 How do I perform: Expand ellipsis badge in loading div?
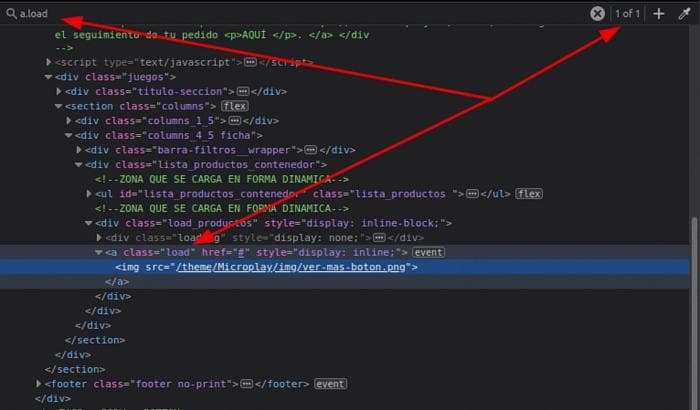coord(379,238)
